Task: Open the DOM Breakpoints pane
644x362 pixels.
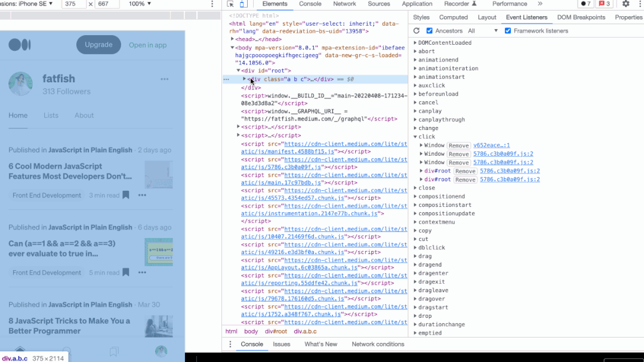Action: click(x=581, y=17)
